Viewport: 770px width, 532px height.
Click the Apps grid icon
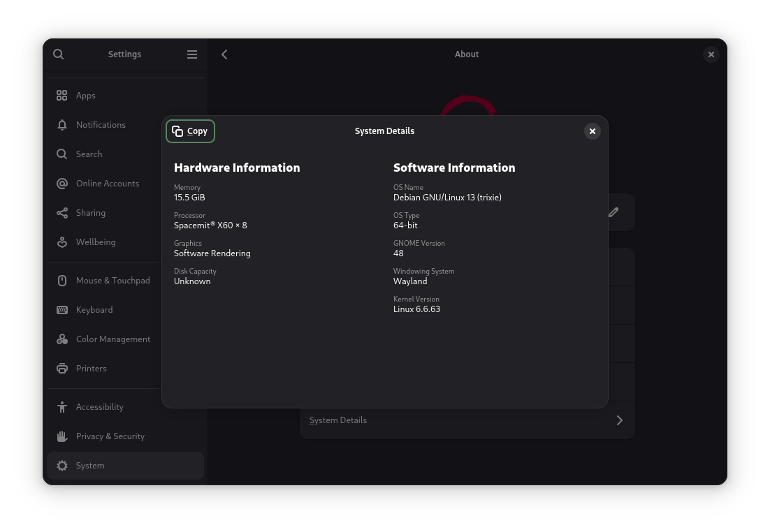pos(62,96)
